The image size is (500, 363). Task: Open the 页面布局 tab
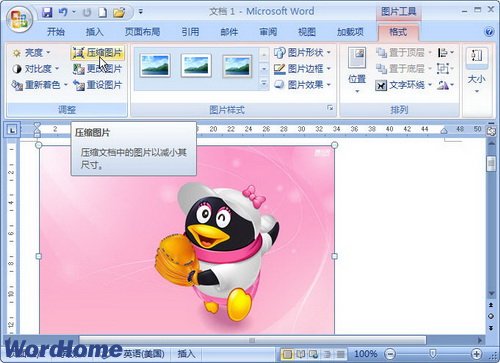[x=142, y=32]
